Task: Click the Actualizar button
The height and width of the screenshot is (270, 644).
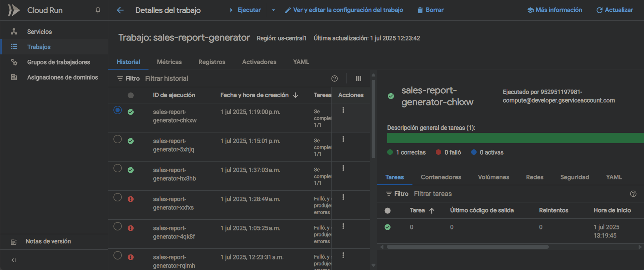Action: [615, 10]
